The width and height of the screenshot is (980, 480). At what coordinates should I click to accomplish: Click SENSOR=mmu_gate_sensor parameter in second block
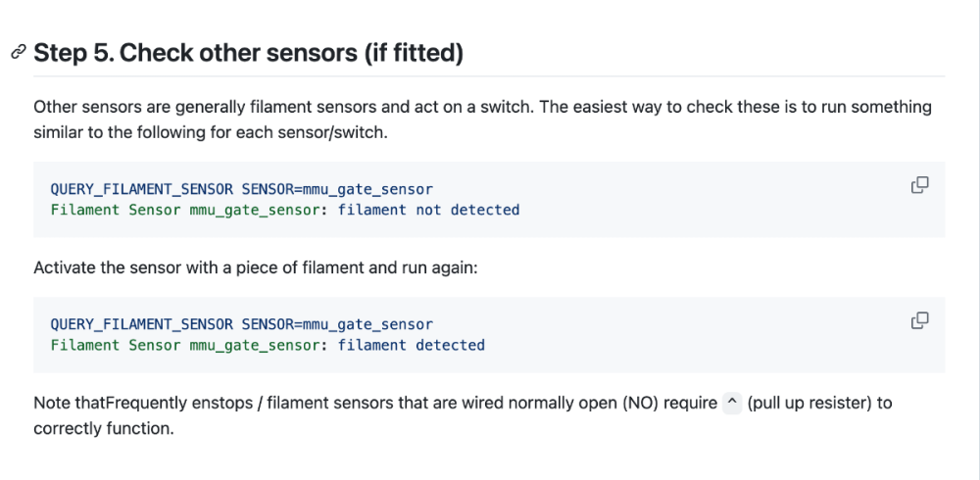pyautogui.click(x=337, y=324)
